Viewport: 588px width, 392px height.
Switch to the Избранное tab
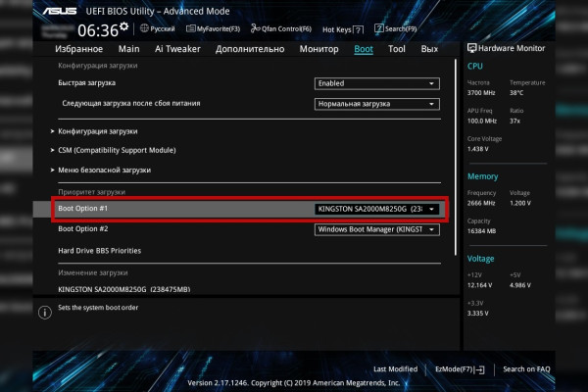[78, 49]
